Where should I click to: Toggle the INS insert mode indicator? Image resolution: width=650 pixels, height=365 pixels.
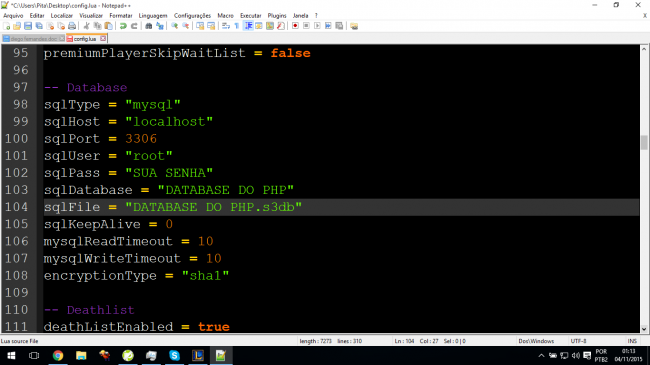point(632,341)
